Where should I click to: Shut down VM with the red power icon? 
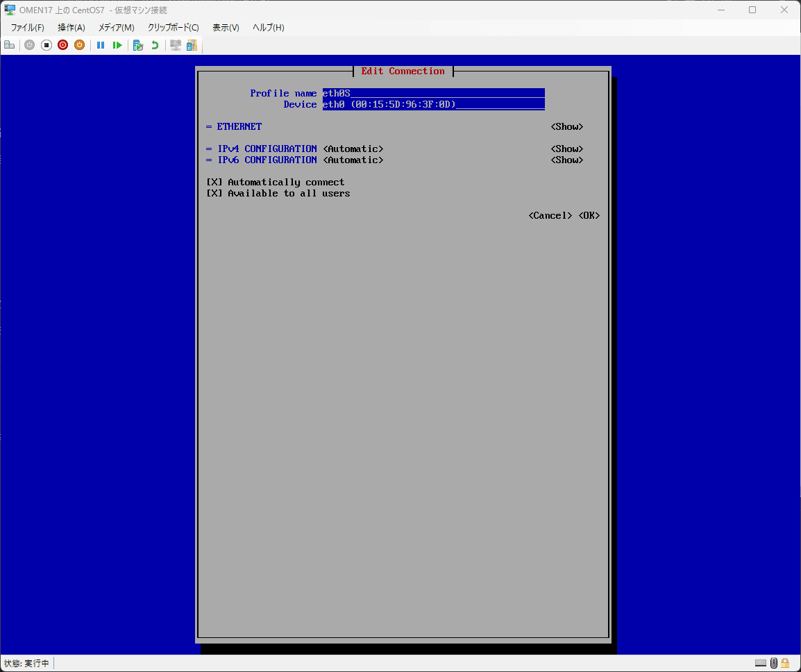(x=63, y=45)
